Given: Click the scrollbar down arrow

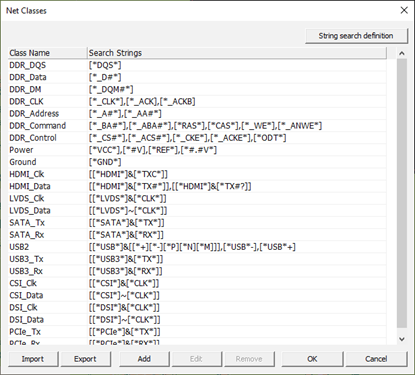Looking at the screenshot, I should click(x=402, y=339).
